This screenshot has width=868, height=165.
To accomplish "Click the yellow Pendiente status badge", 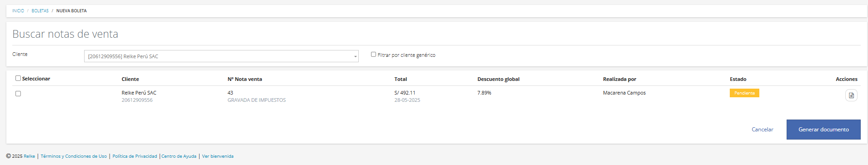I will (x=744, y=93).
